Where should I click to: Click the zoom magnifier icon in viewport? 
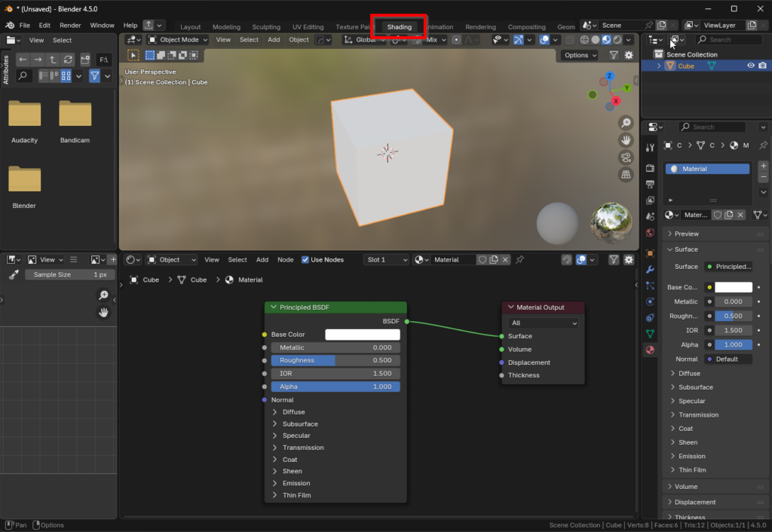pyautogui.click(x=626, y=123)
